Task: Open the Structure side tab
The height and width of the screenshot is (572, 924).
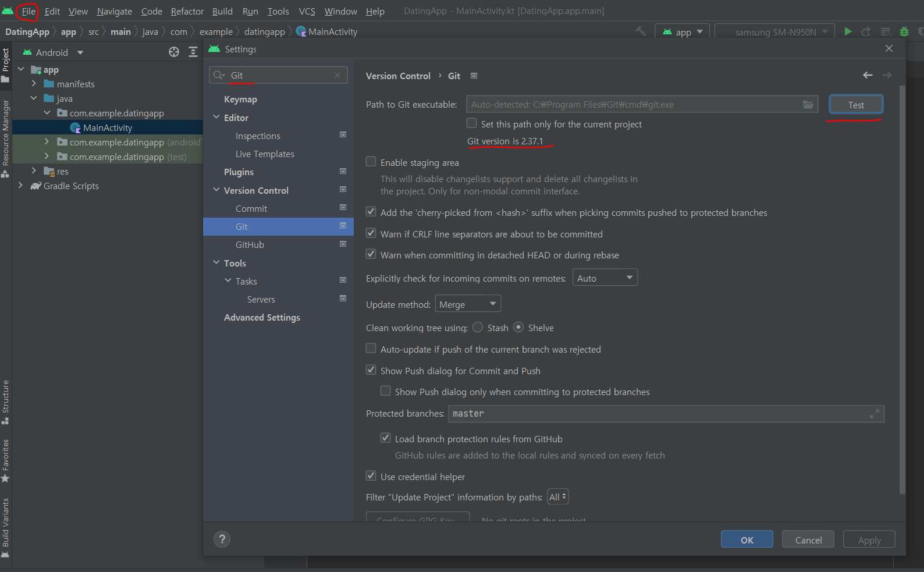Action: [x=6, y=402]
